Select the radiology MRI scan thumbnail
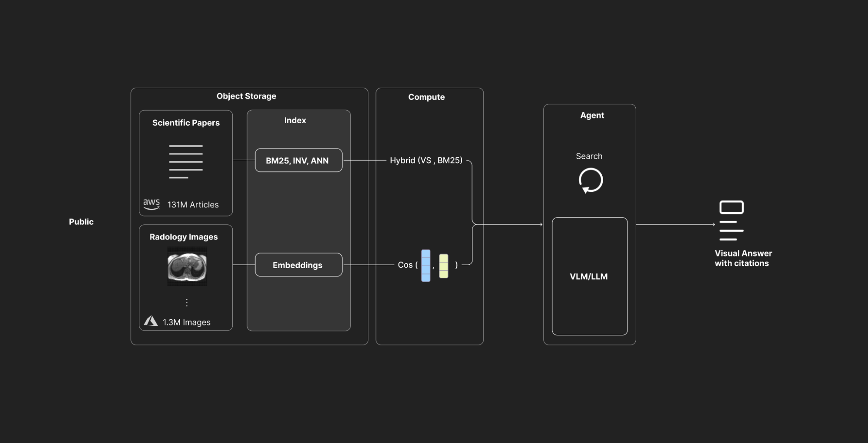The width and height of the screenshot is (868, 443). [187, 266]
